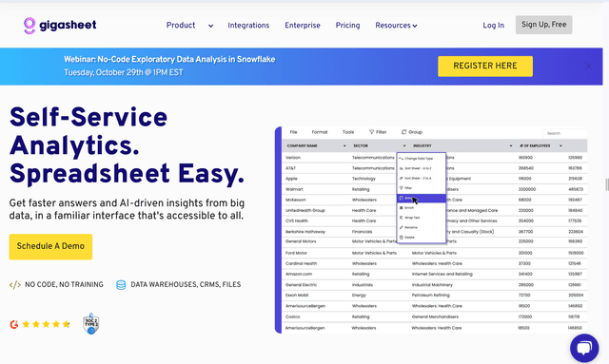609x364 pixels.
Task: Select Change Data Type in context menu
Action: click(421, 159)
